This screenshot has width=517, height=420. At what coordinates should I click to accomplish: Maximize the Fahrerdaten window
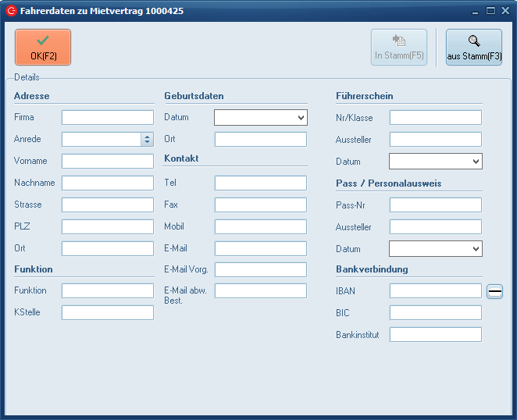tap(490, 11)
